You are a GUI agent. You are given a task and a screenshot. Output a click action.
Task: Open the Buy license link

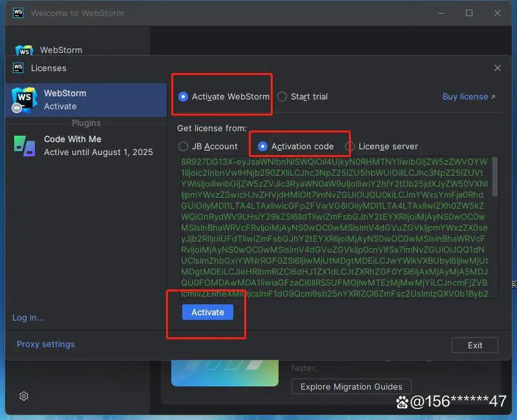[x=469, y=97]
